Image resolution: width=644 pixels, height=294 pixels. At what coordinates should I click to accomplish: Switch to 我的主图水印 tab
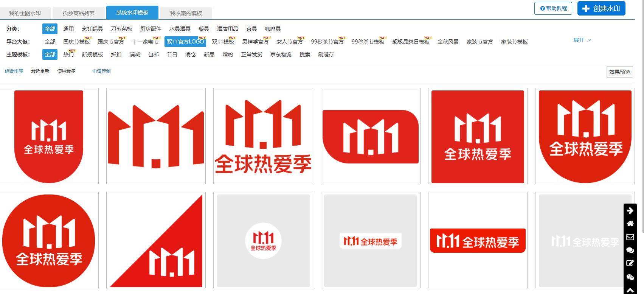click(x=25, y=13)
